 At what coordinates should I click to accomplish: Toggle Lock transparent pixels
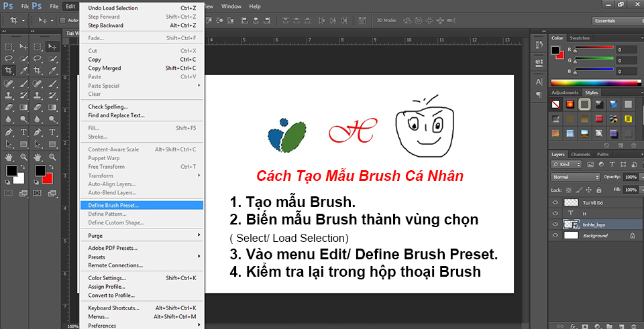[568, 190]
